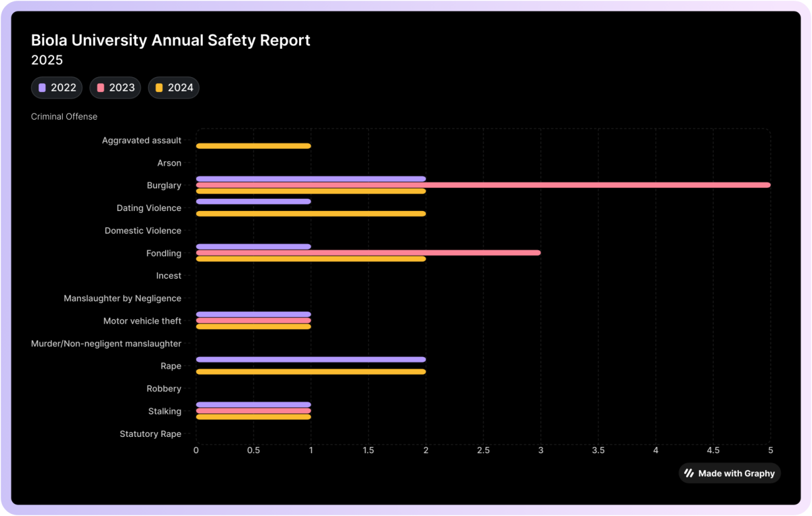Screen dimensions: 812x516
Task: Click the purple square icon in the 2022 legend
Action: [x=43, y=87]
